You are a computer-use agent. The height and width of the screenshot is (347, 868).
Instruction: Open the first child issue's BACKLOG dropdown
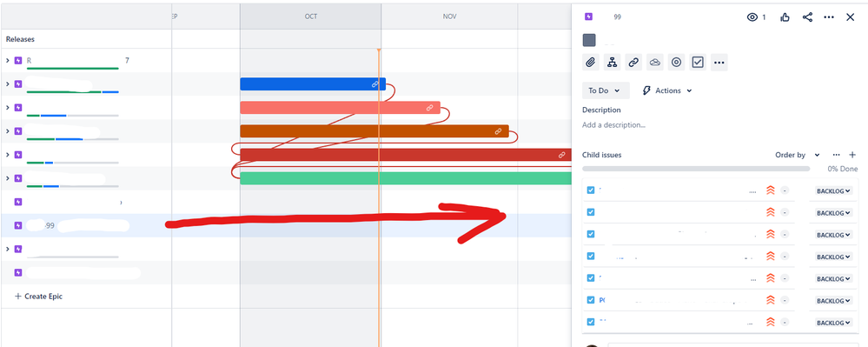coord(833,190)
